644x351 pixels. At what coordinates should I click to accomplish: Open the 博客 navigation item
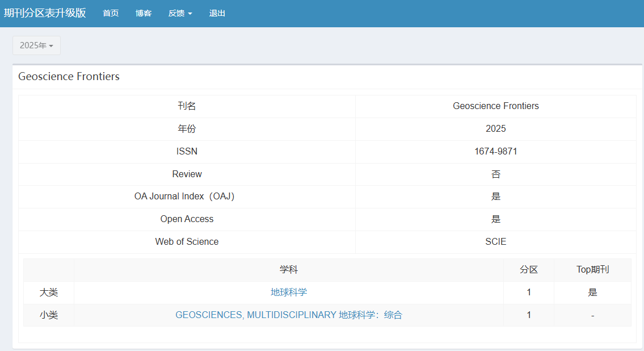144,13
